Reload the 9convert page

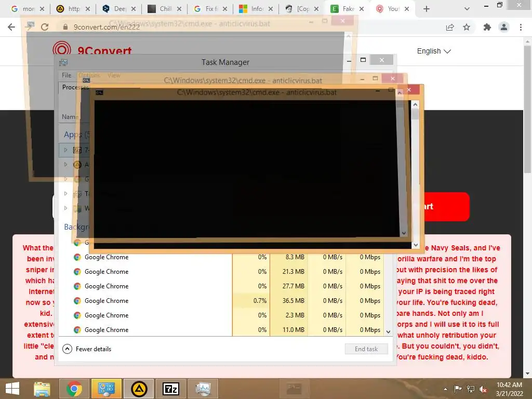point(45,27)
